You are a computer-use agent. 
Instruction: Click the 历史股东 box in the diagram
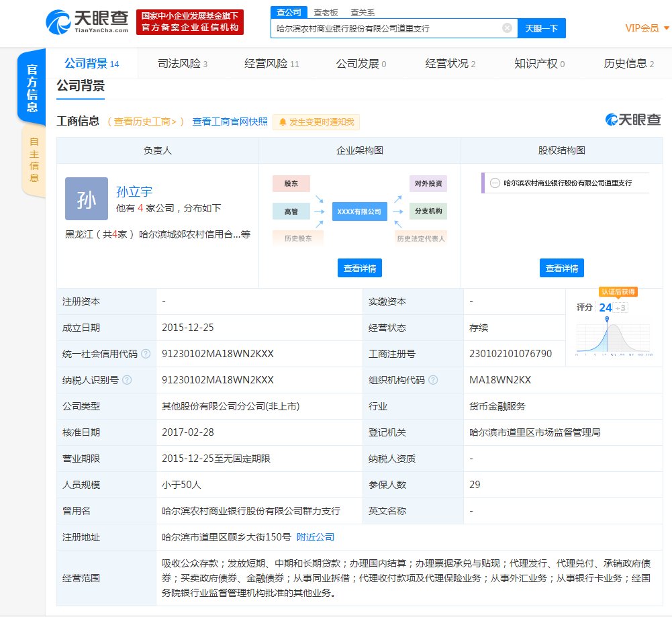pos(298,238)
